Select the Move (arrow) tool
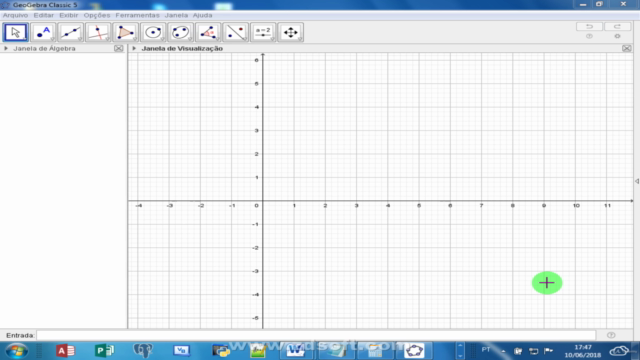This screenshot has height=360, width=640. click(16, 32)
